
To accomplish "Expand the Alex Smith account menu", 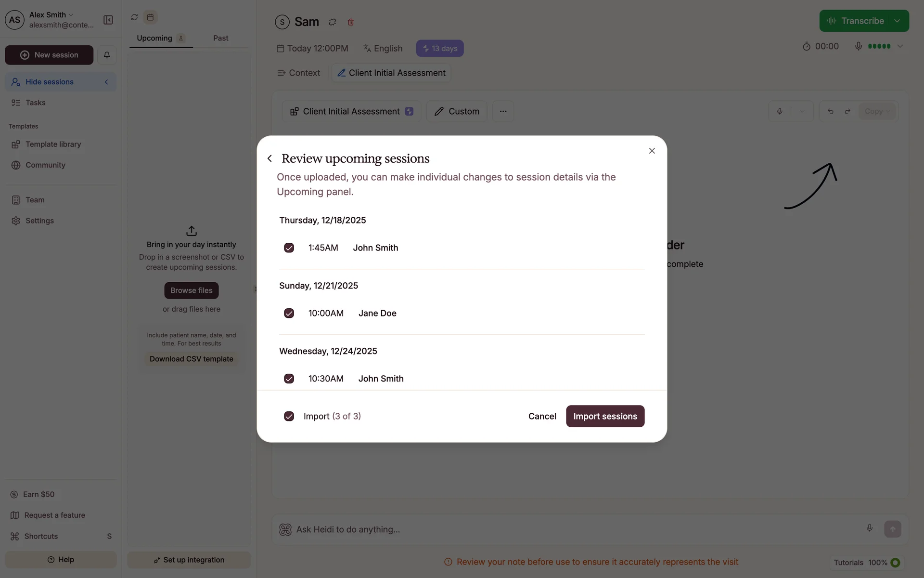I will [x=71, y=15].
